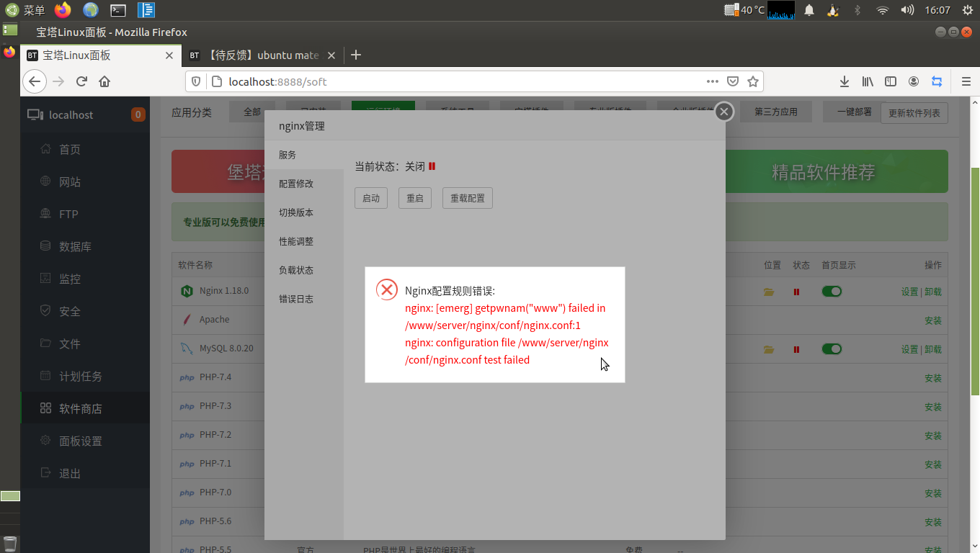The height and width of the screenshot is (553, 980).
Task: Click 启动 button to start nginx
Action: tap(371, 198)
